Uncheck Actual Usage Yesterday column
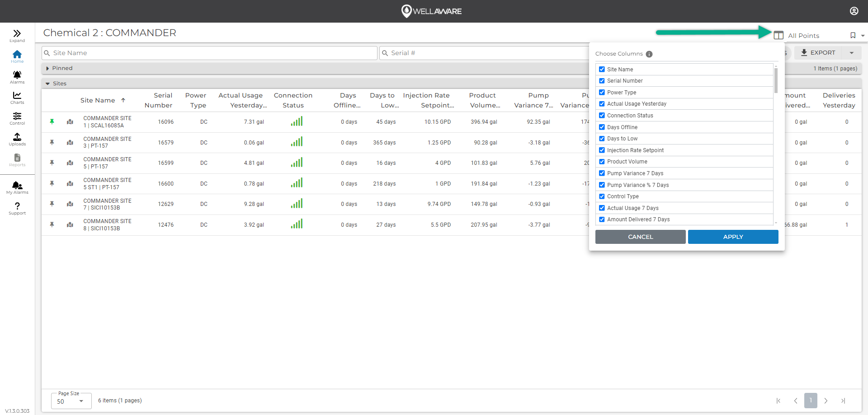Screen dimensions: 868x415 602,104
